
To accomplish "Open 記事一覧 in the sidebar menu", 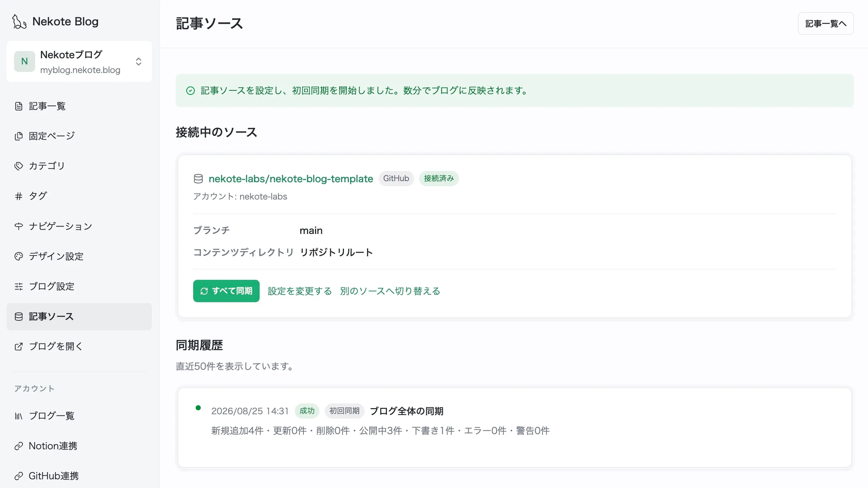I will pos(79,106).
